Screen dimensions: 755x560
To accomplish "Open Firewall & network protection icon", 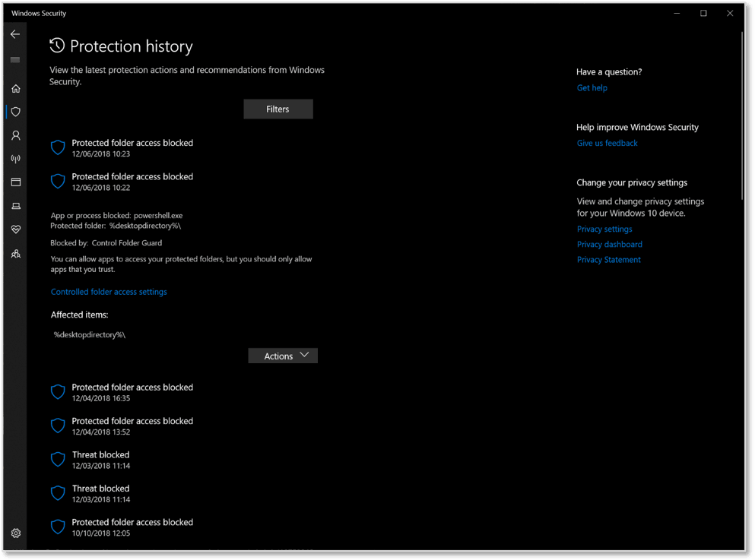I will (15, 159).
